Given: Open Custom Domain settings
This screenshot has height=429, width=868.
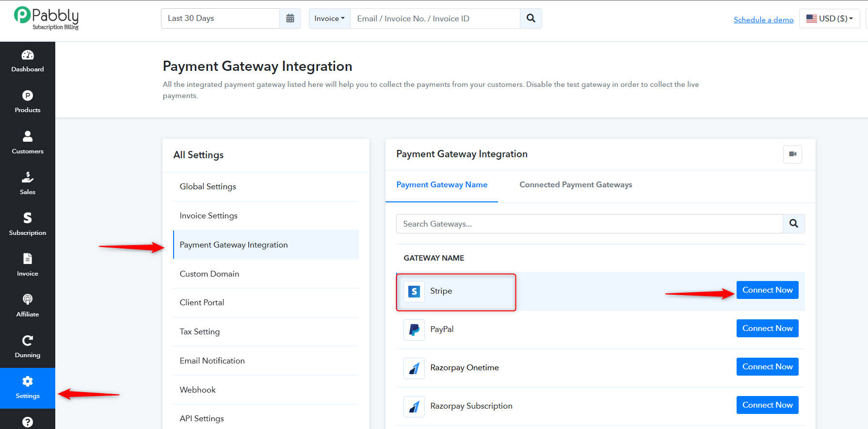Looking at the screenshot, I should click(x=266, y=274).
